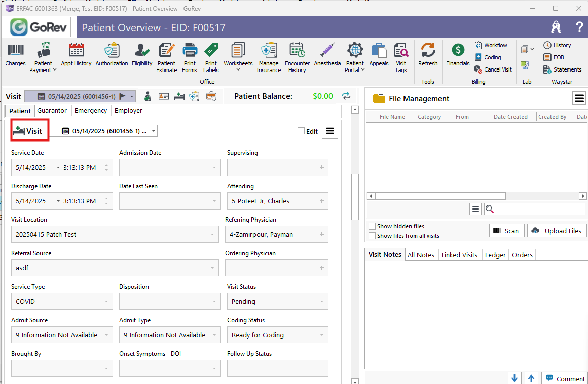Click the Comment button
This screenshot has width=588, height=384.
(565, 378)
